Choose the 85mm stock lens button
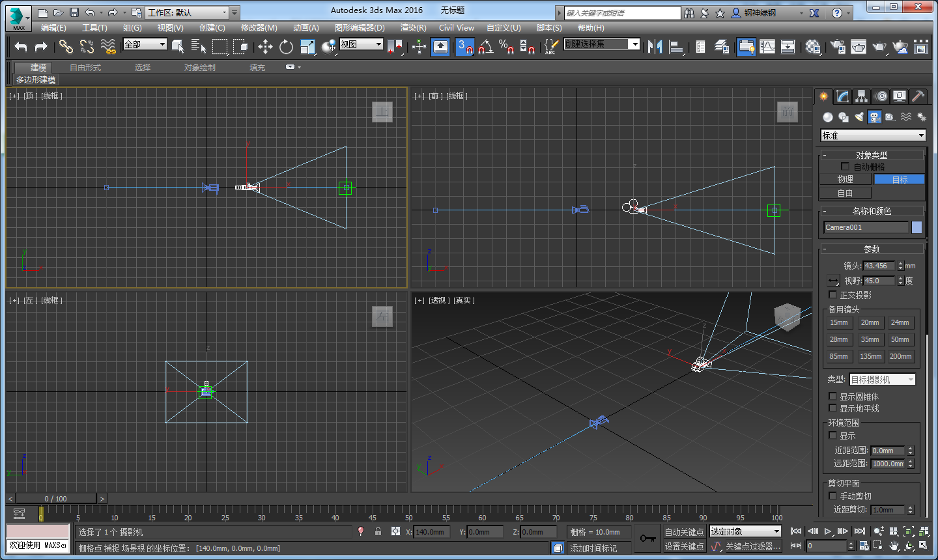Screen dimensions: 938x560 (x=839, y=357)
